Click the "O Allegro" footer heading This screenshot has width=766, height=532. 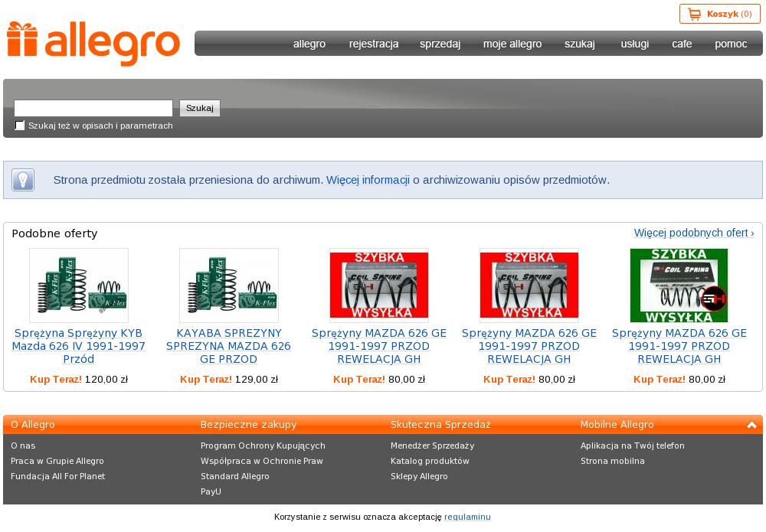click(33, 425)
